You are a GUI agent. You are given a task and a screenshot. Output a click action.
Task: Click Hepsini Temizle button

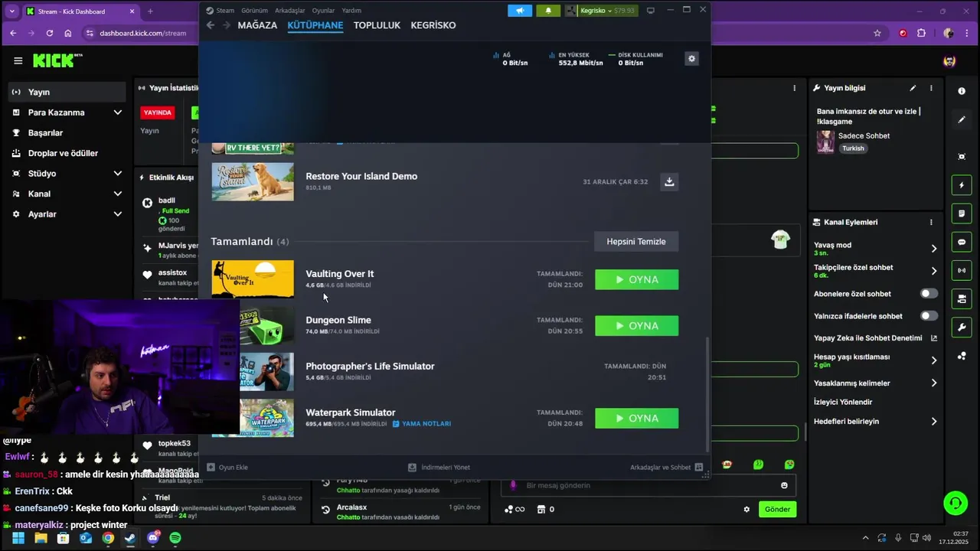[636, 242]
